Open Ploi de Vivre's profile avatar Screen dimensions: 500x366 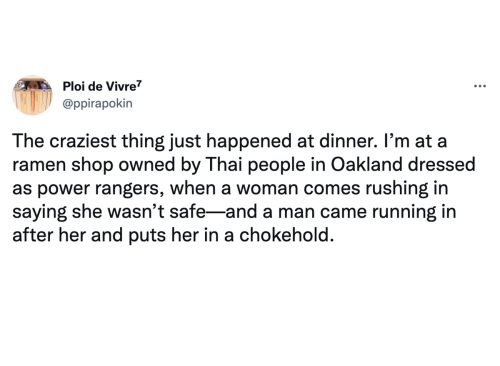[32, 95]
